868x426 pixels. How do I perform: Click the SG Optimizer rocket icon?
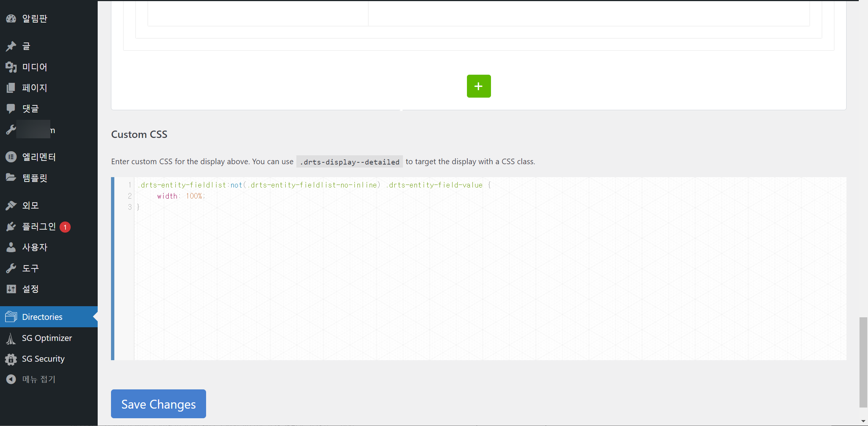(x=11, y=338)
